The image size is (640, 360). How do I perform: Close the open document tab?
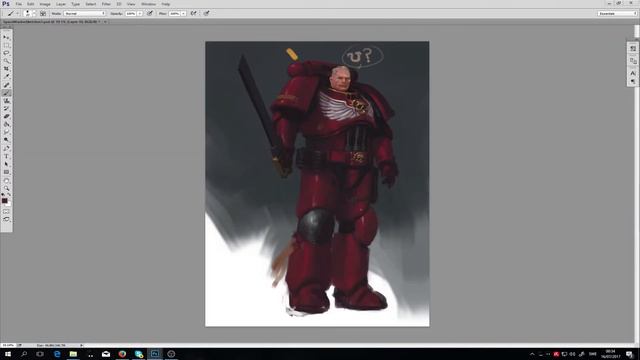click(105, 22)
